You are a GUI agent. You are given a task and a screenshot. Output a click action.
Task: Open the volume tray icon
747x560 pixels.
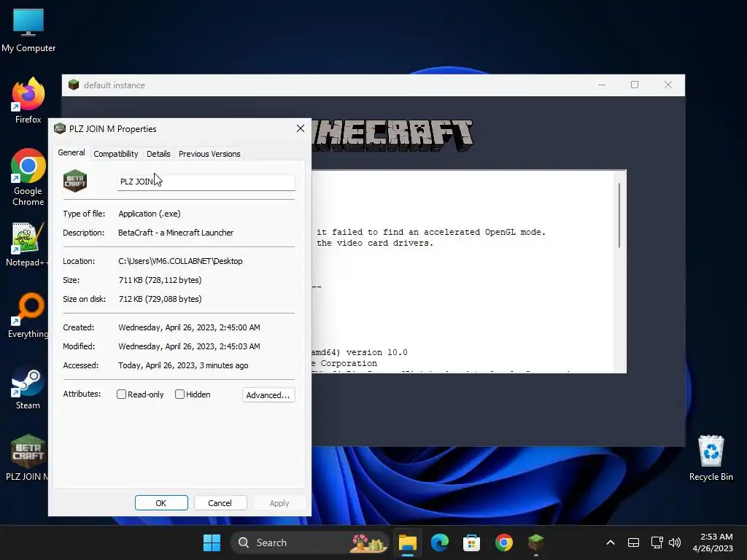click(675, 542)
